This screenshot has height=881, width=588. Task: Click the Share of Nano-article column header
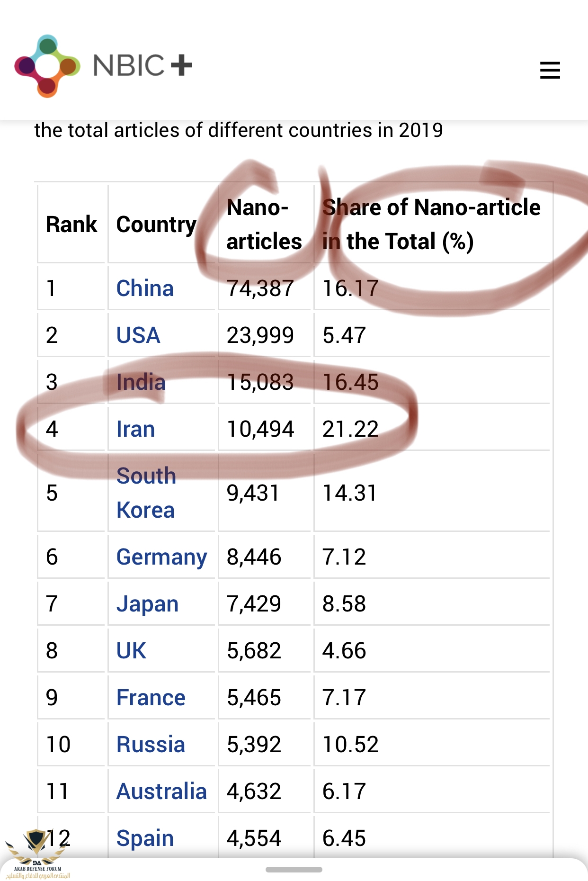431,224
